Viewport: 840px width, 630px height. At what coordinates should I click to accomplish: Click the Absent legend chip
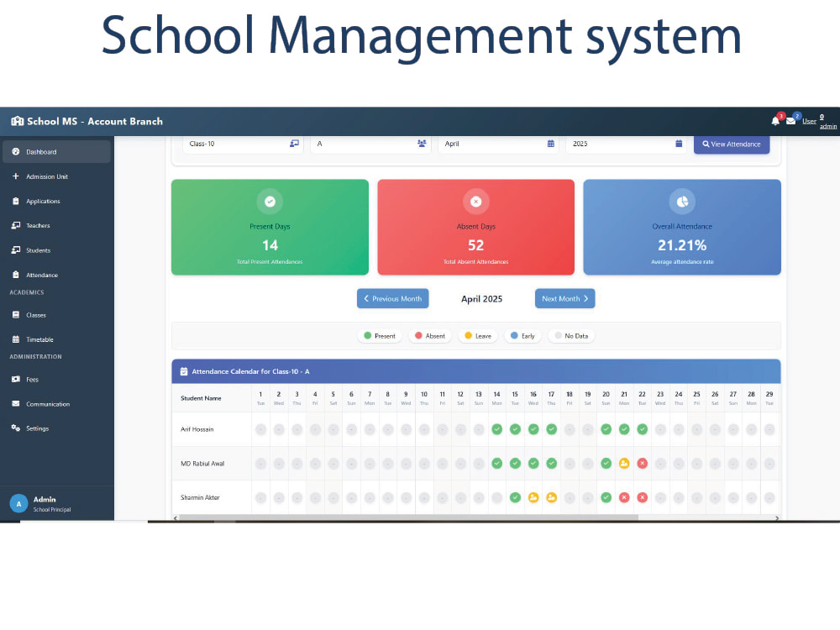point(429,336)
